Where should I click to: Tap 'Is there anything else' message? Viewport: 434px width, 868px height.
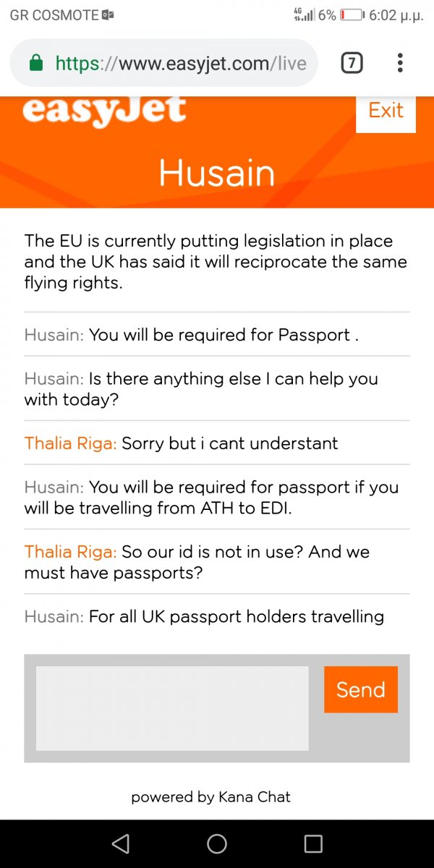tap(201, 388)
